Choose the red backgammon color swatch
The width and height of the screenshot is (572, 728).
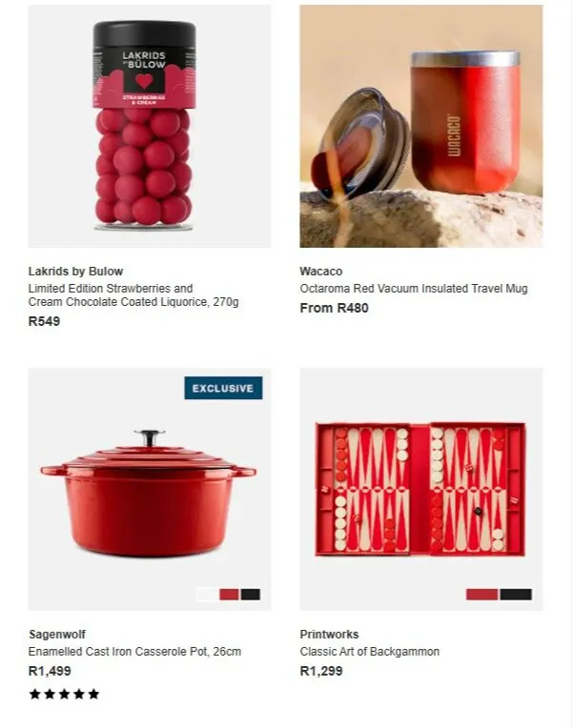pyautogui.click(x=481, y=595)
